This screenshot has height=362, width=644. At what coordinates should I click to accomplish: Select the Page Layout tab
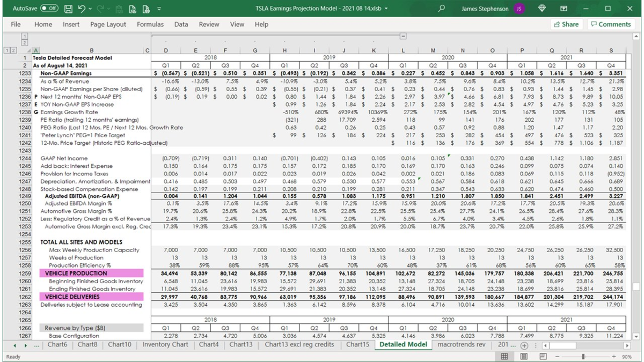click(x=108, y=24)
